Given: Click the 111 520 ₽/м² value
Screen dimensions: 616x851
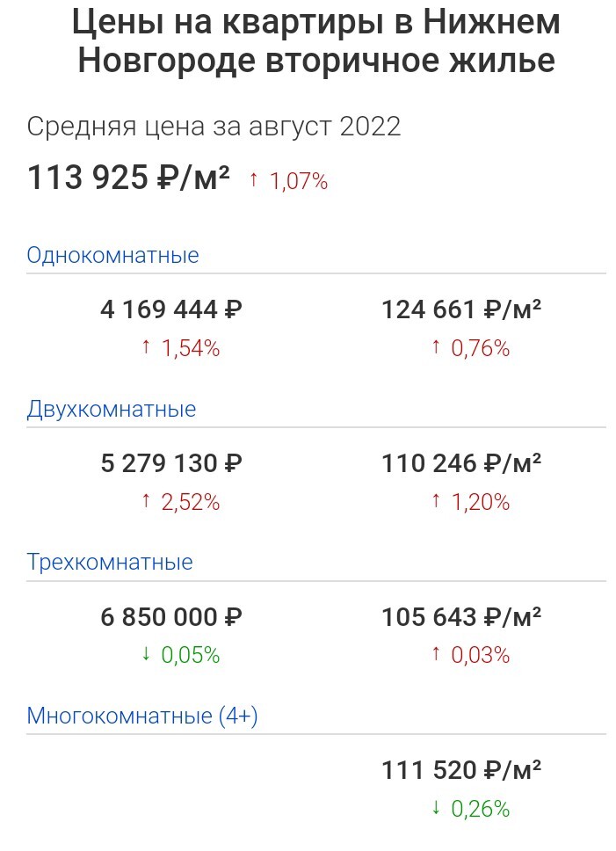Looking at the screenshot, I should 461,770.
